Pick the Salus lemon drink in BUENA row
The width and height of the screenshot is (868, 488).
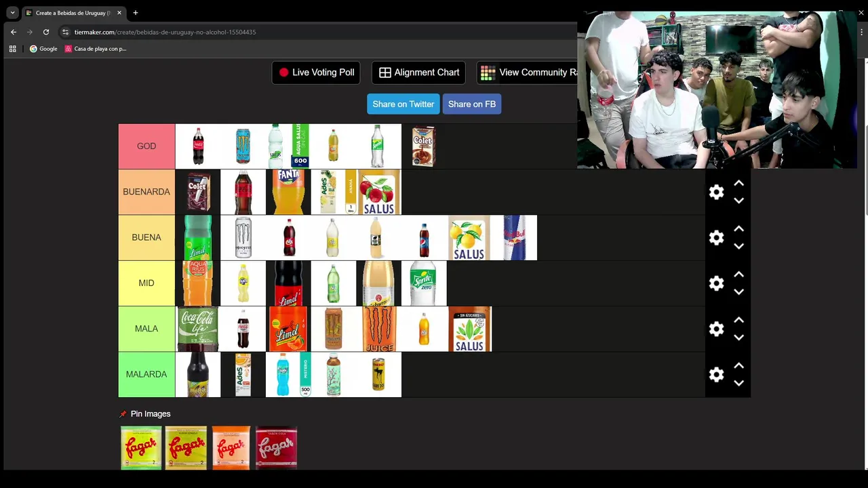pos(469,237)
